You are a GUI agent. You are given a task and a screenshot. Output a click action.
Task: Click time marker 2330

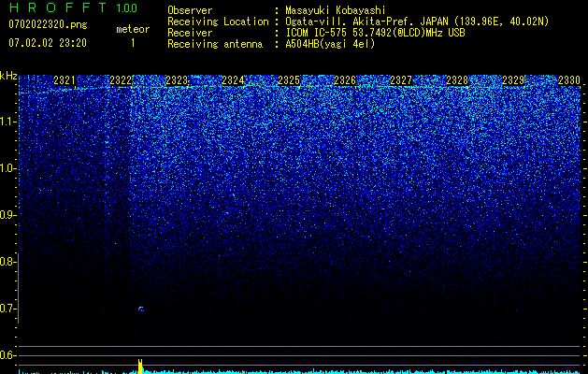[x=569, y=80]
